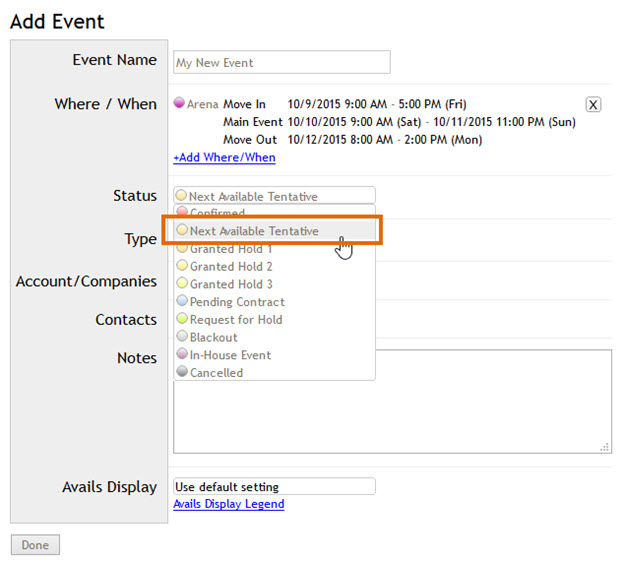The height and width of the screenshot is (561, 625).
Task: Open the Avails Display dropdown
Action: tap(274, 487)
